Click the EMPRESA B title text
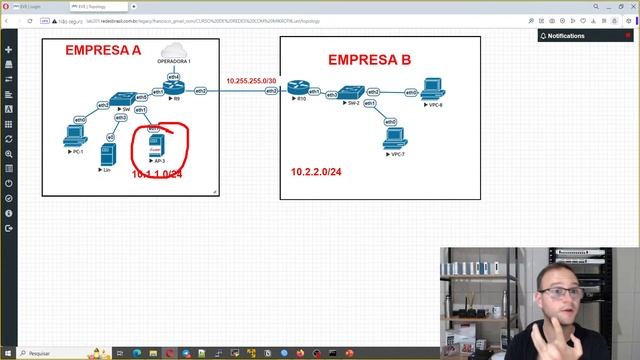The height and width of the screenshot is (360, 640). pyautogui.click(x=369, y=60)
